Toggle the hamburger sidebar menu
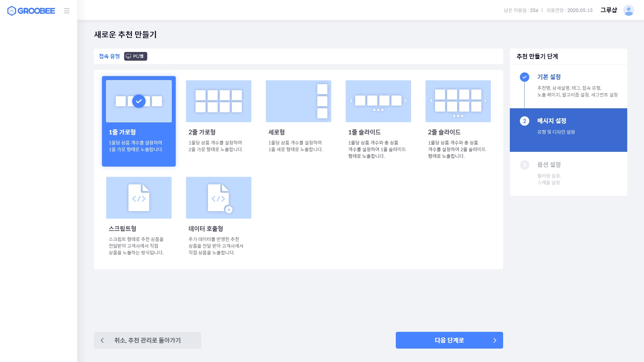Screen dimensions: 644x362 (67, 11)
